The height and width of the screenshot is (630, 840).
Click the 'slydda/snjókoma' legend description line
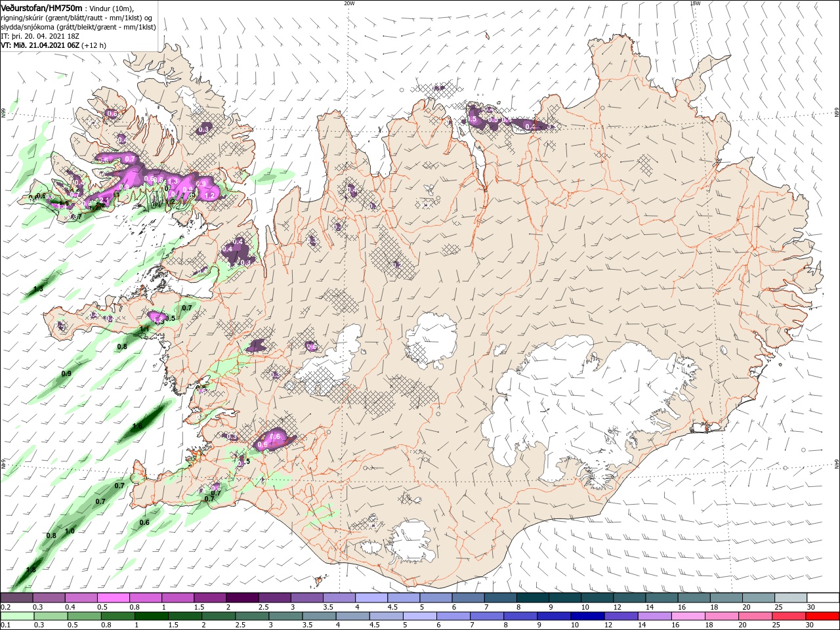[78, 27]
